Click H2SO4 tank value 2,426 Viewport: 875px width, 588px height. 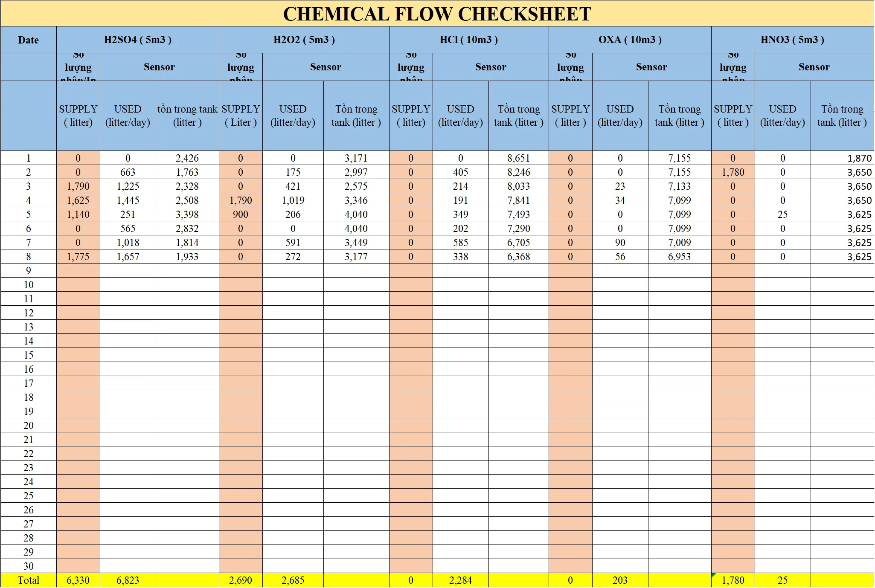tap(187, 158)
